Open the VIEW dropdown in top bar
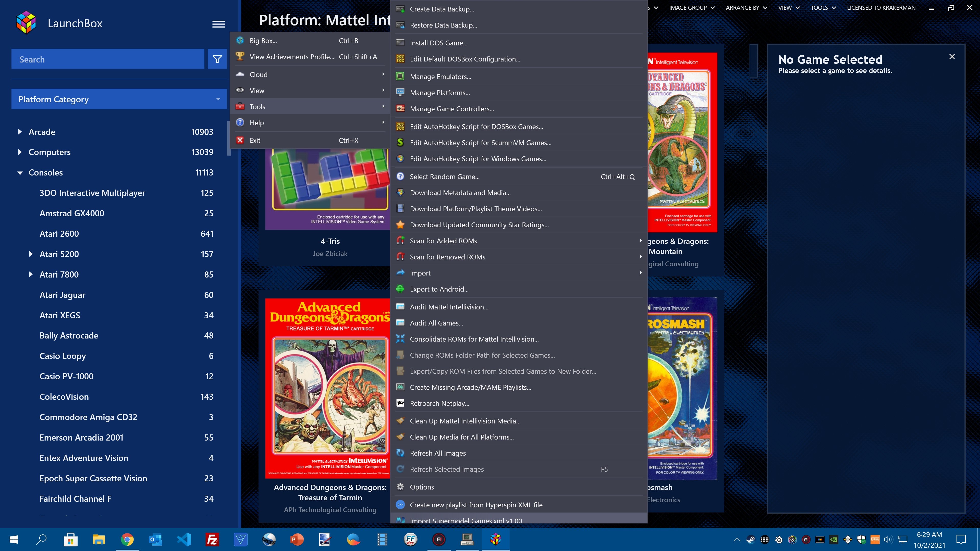Image resolution: width=980 pixels, height=551 pixels. pos(789,8)
